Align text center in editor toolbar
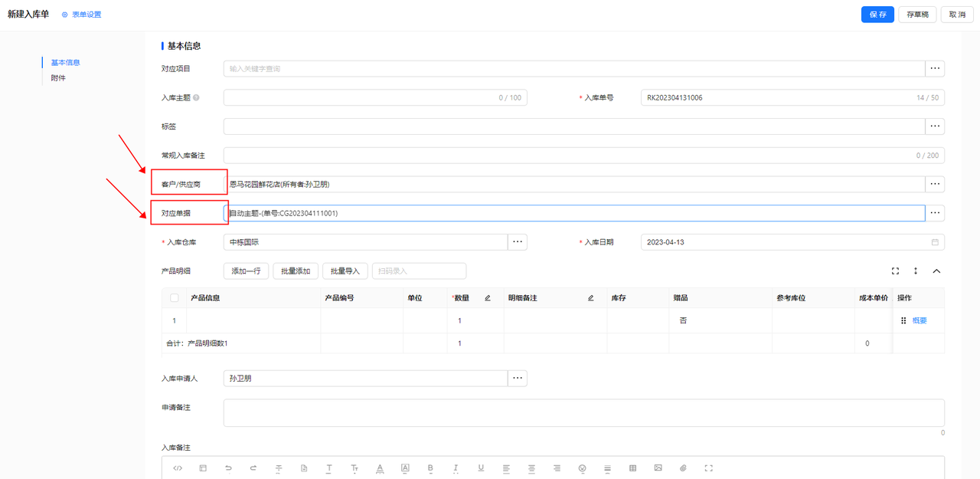This screenshot has height=479, width=980. (x=531, y=468)
